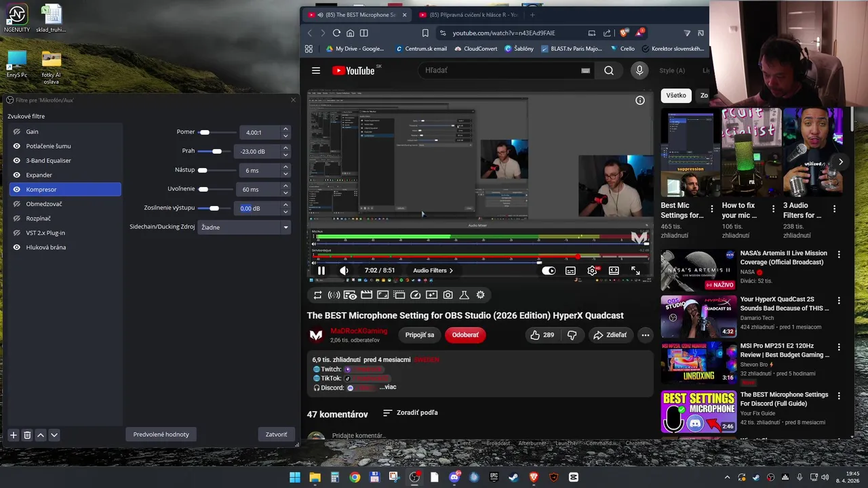Start voice search with microphone icon
868x488 pixels.
pyautogui.click(x=639, y=70)
